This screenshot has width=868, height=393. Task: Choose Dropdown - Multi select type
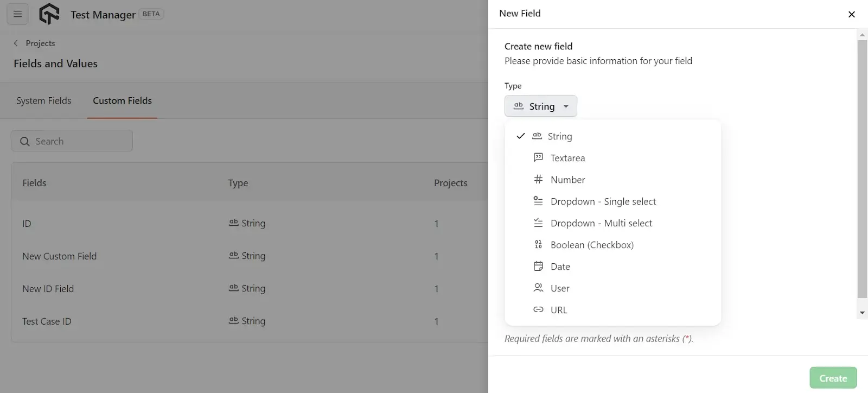(601, 223)
